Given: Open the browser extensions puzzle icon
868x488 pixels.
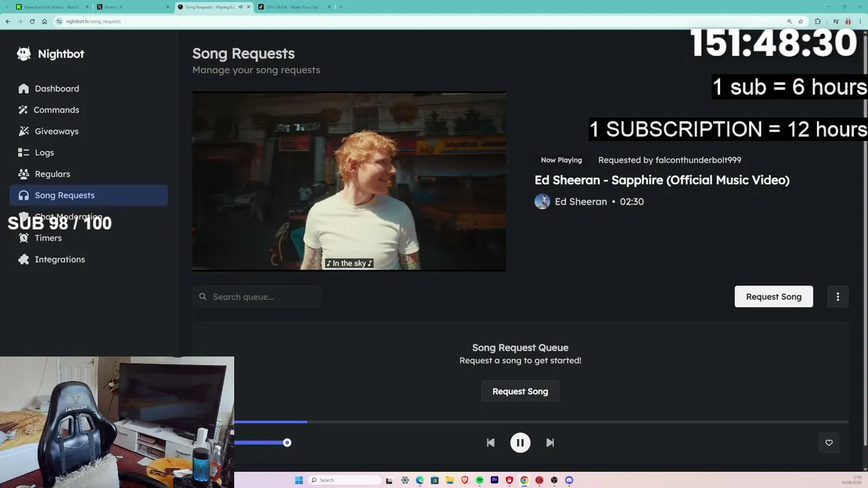Looking at the screenshot, I should pyautogui.click(x=817, y=21).
